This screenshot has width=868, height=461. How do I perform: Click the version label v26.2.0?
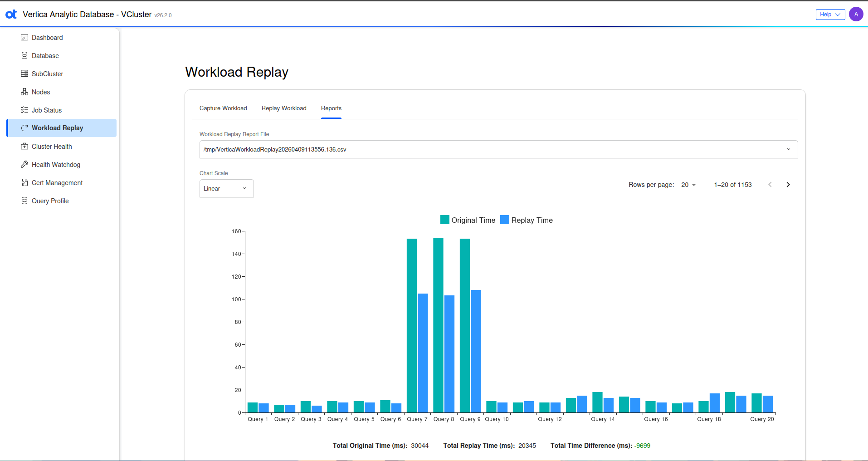[163, 15]
